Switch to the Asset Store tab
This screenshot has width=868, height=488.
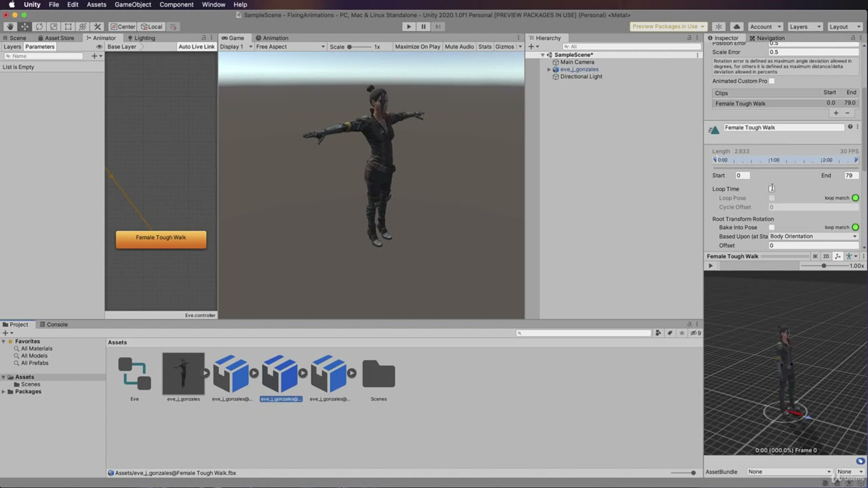click(x=56, y=38)
